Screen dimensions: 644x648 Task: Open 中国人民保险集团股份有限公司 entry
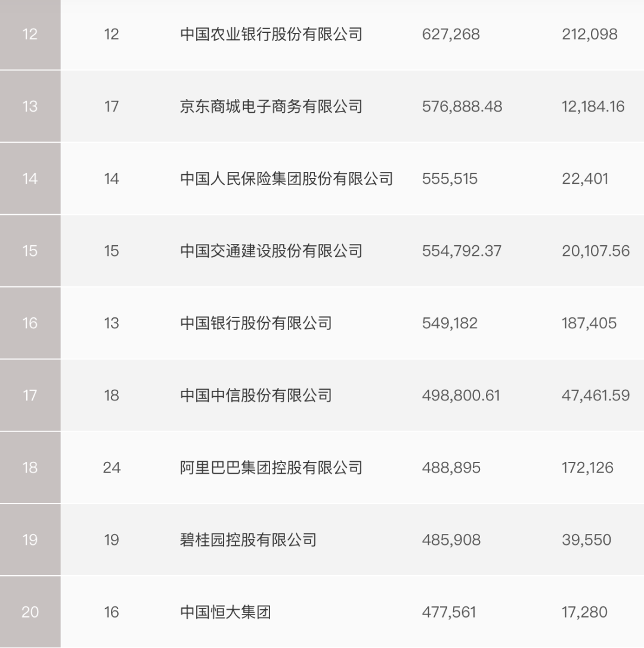(x=286, y=179)
